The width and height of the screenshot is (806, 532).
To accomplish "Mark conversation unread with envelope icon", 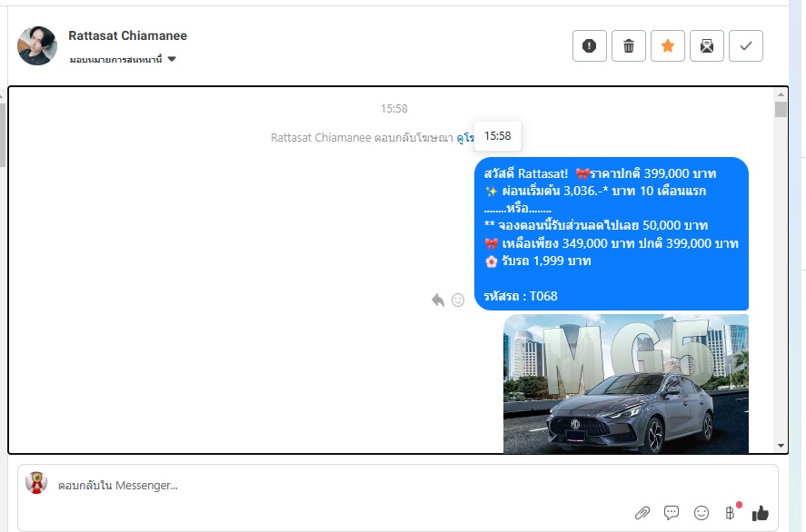I will coord(706,46).
